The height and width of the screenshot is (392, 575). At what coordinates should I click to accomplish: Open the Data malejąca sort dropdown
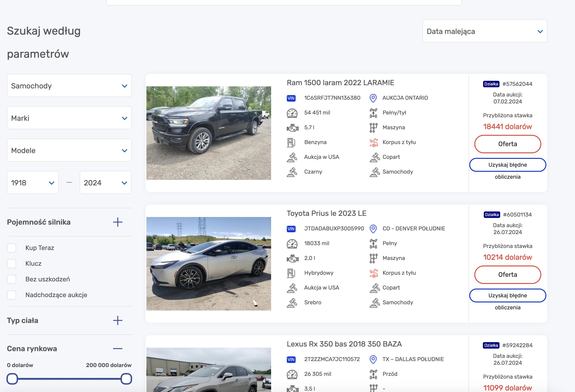pos(484,31)
